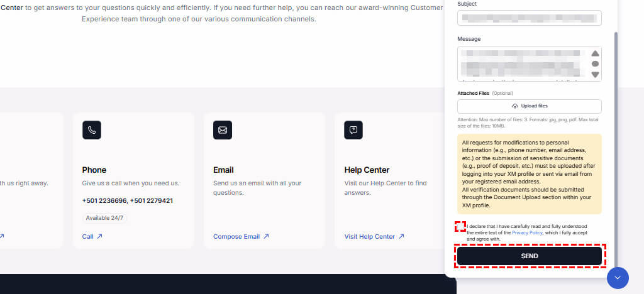Click the message box scroll down arrow
This screenshot has height=294, width=644.
(595, 75)
